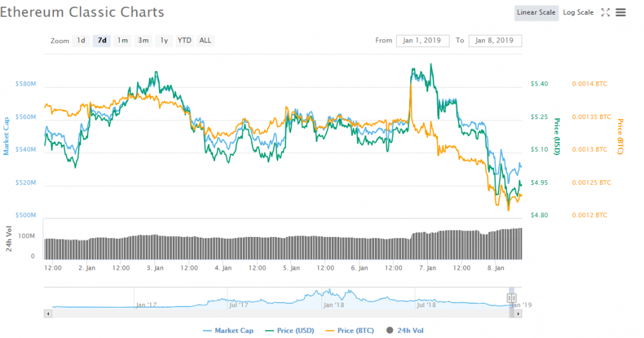Click the 2. Jan x-axis date label
Screen dimensions: 644x338
tap(87, 268)
